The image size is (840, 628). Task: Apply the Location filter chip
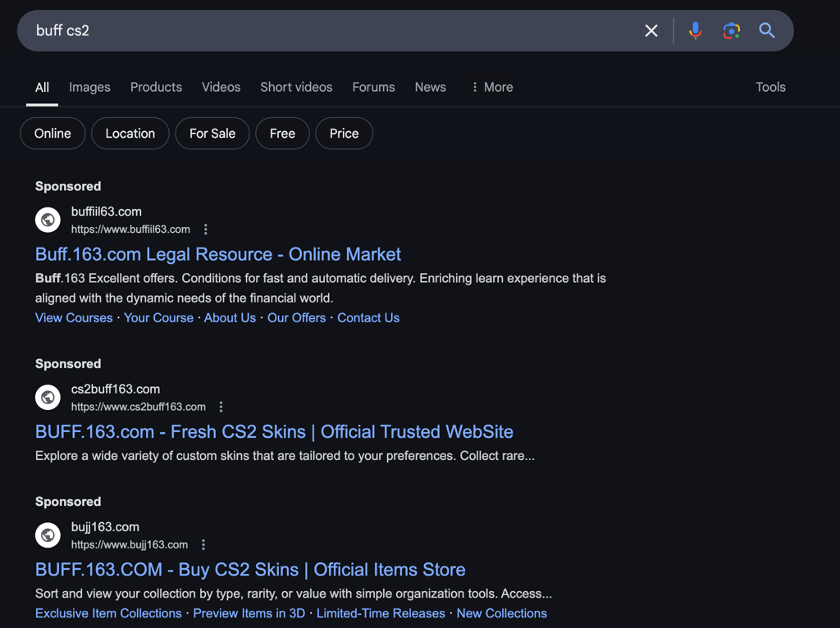130,134
